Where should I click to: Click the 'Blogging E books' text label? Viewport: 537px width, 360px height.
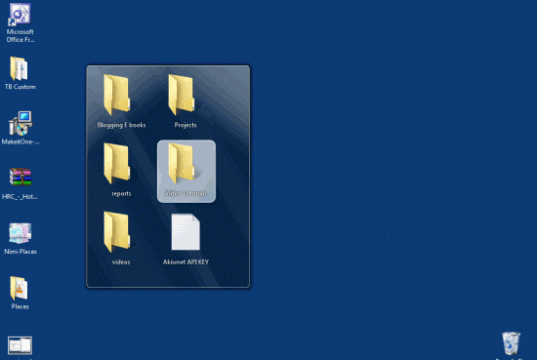122,125
